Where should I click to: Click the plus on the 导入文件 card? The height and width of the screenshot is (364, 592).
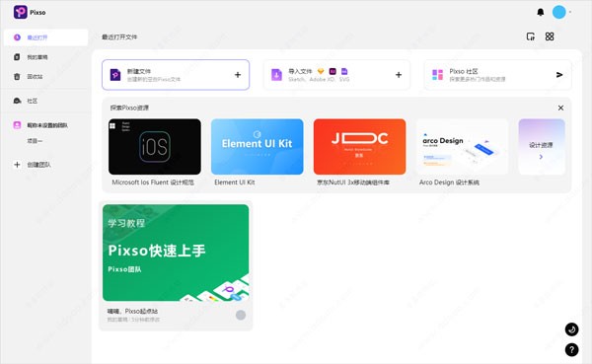[399, 75]
